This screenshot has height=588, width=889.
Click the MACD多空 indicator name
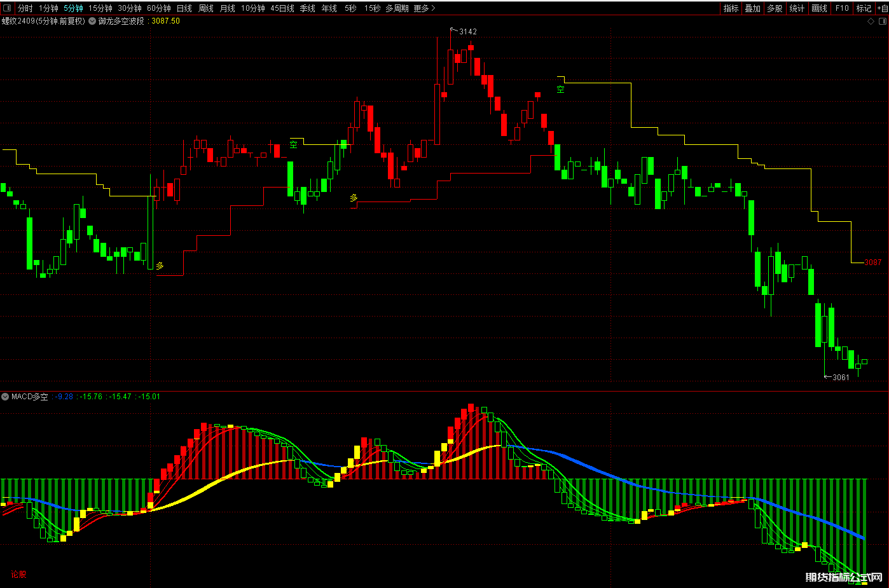[29, 397]
